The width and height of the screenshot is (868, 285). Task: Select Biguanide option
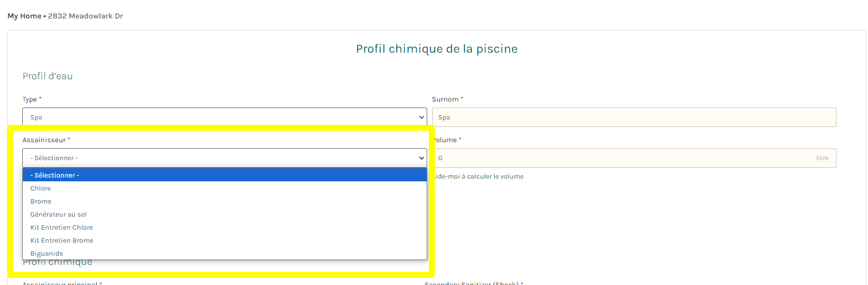[225, 254]
